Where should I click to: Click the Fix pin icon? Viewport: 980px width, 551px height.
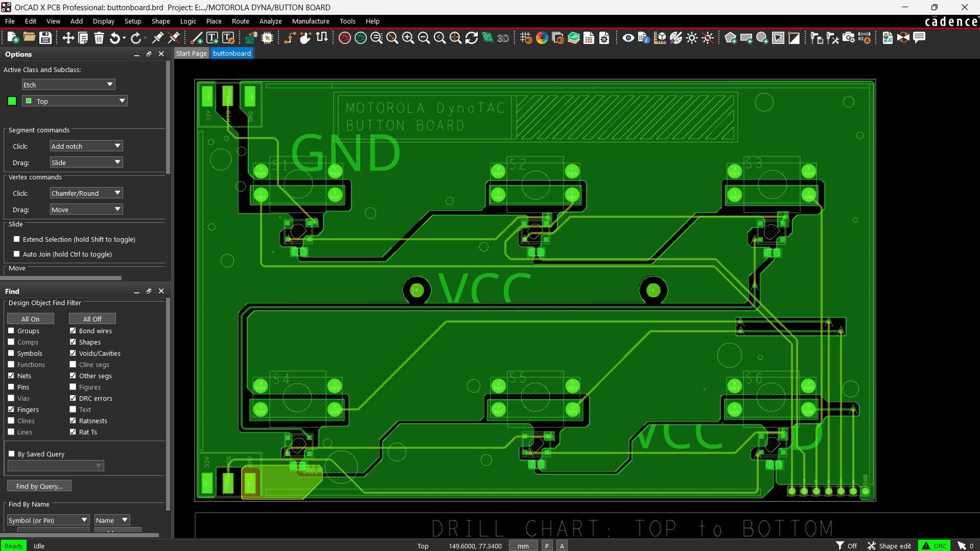(x=158, y=38)
